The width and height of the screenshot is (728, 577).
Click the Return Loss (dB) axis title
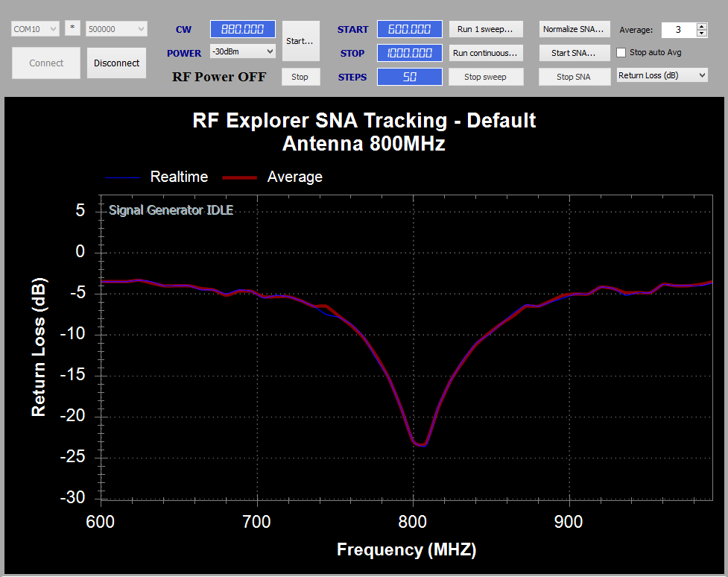click(x=39, y=347)
